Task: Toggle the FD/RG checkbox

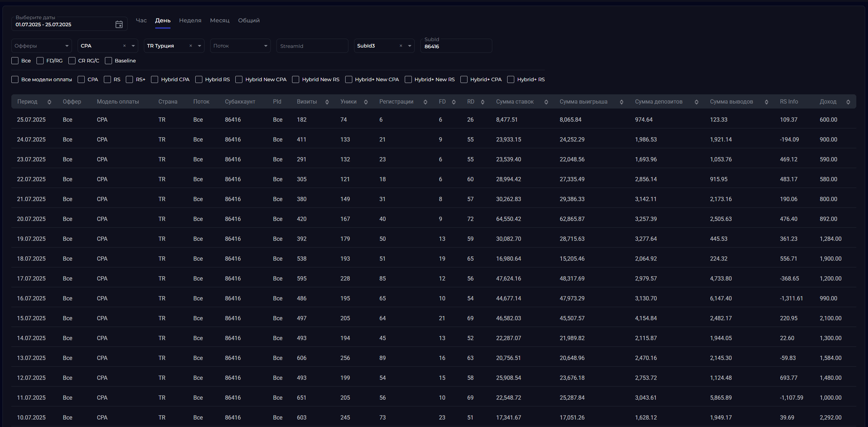Action: coord(40,61)
